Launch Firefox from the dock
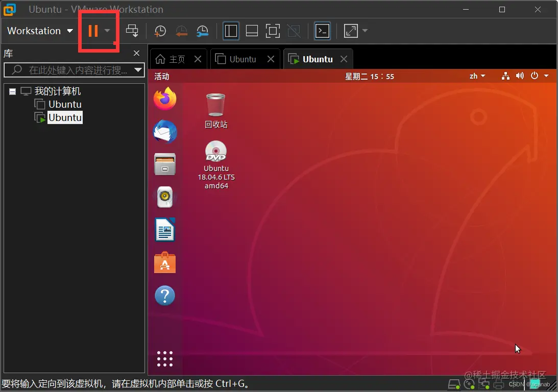 click(165, 99)
